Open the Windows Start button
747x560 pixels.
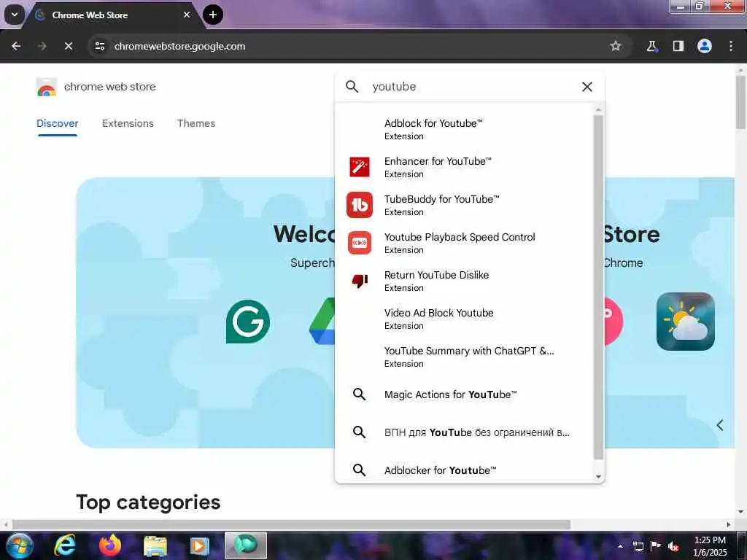[x=20, y=545]
